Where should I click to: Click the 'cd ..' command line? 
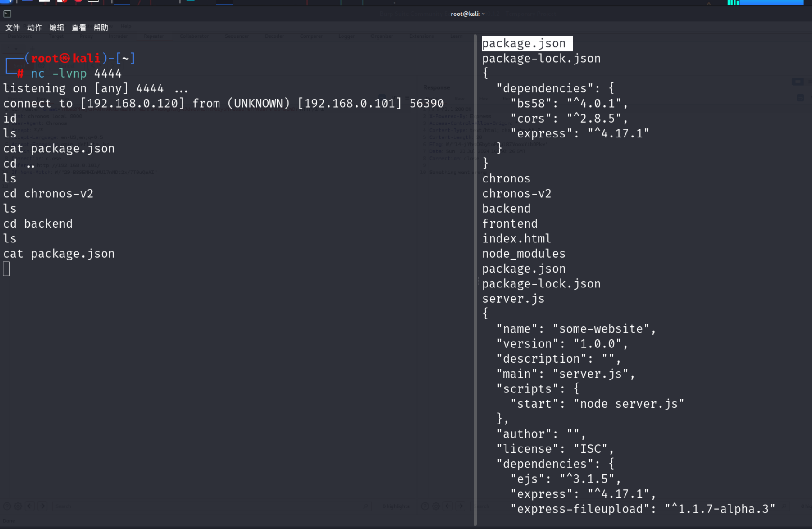[x=19, y=164]
